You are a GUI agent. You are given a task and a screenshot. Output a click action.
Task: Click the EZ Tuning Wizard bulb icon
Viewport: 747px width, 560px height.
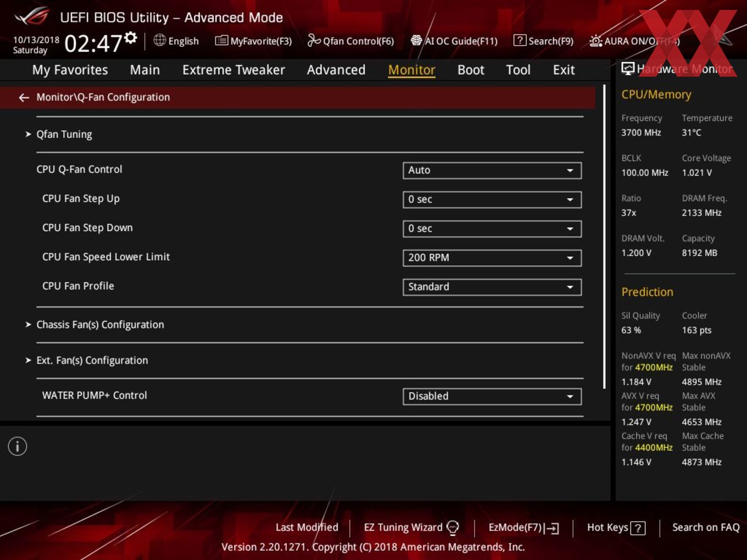tap(453, 528)
